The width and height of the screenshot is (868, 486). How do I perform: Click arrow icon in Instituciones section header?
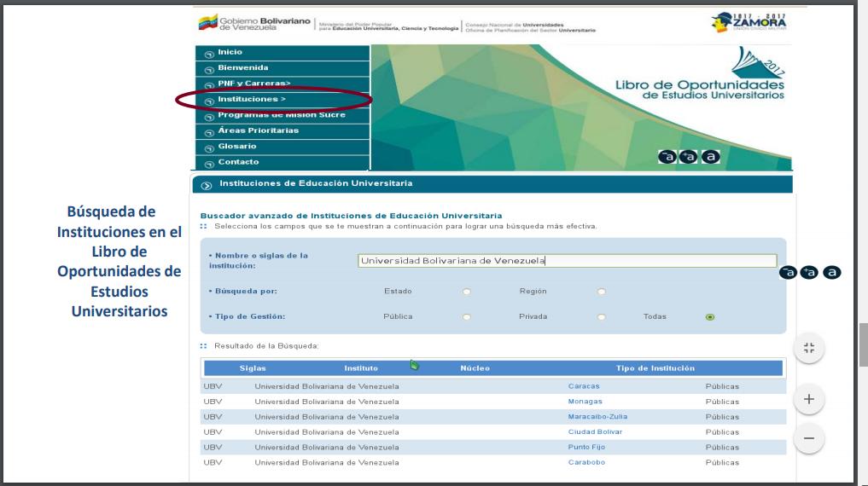click(207, 186)
